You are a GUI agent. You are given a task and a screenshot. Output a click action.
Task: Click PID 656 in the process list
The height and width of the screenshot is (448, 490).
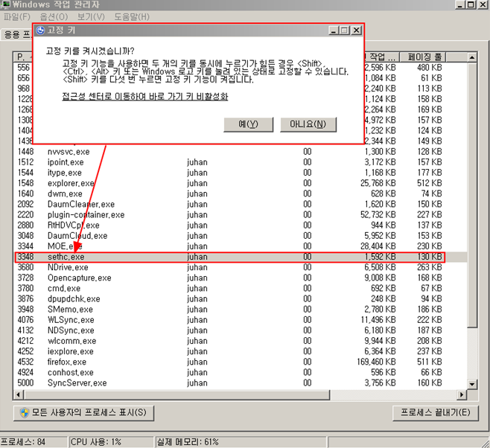click(x=23, y=78)
